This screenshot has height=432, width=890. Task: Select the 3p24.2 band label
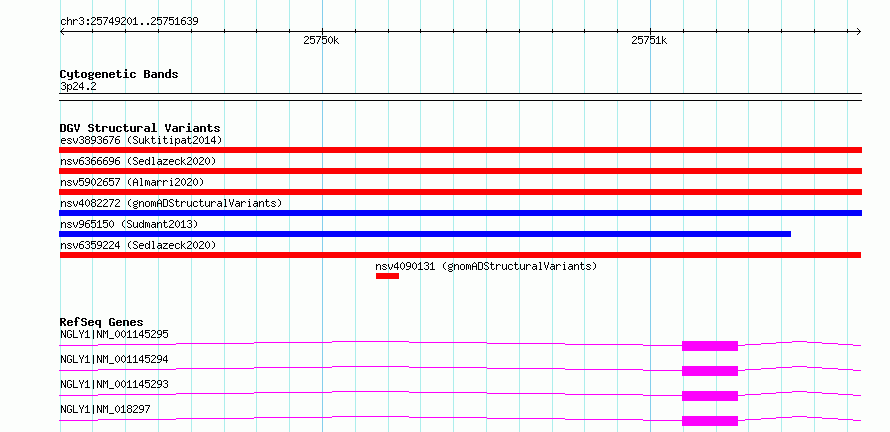[x=78, y=86]
